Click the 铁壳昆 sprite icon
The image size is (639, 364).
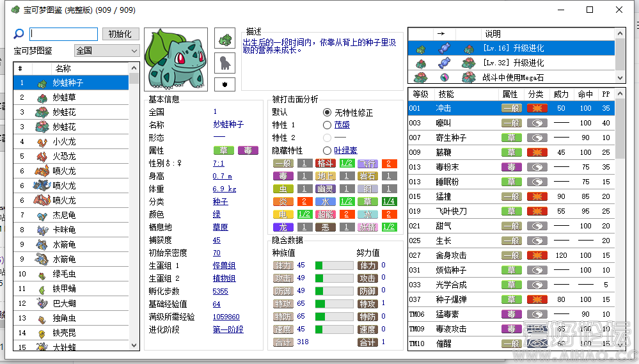pos(42,333)
